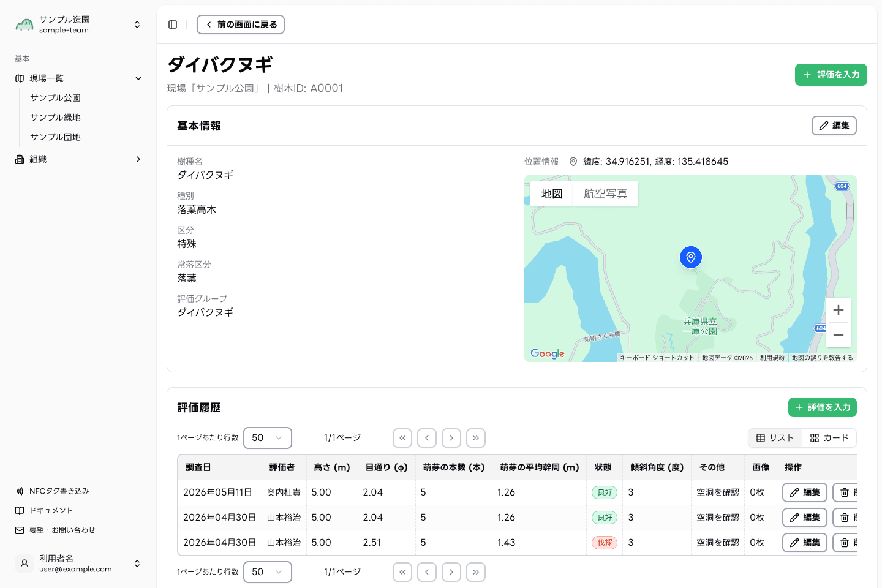Select the 1.43 average trunk value
Image resolution: width=882 pixels, height=588 pixels.
pos(507,543)
